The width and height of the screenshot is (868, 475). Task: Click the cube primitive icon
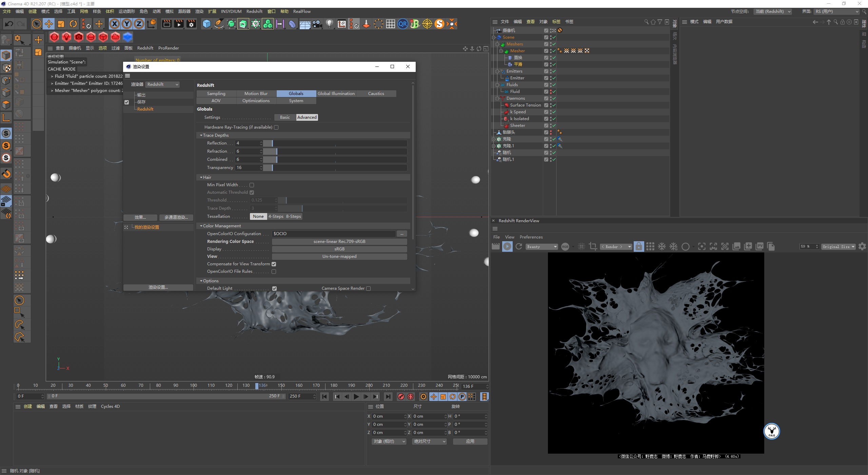click(206, 24)
